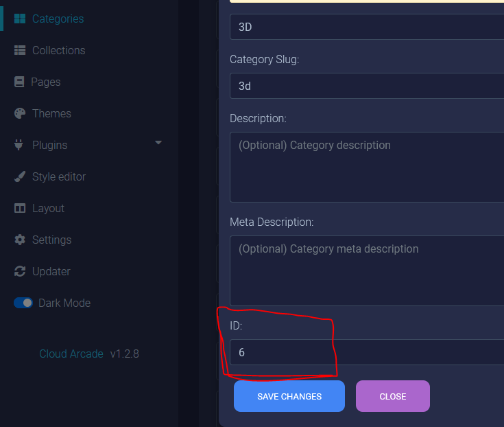Click into the Description text area
504x427 pixels.
point(367,167)
